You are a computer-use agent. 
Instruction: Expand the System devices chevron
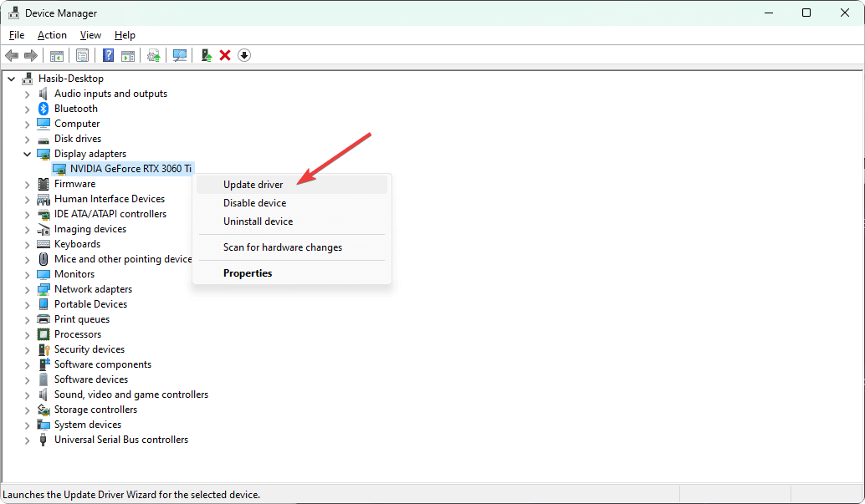(27, 425)
